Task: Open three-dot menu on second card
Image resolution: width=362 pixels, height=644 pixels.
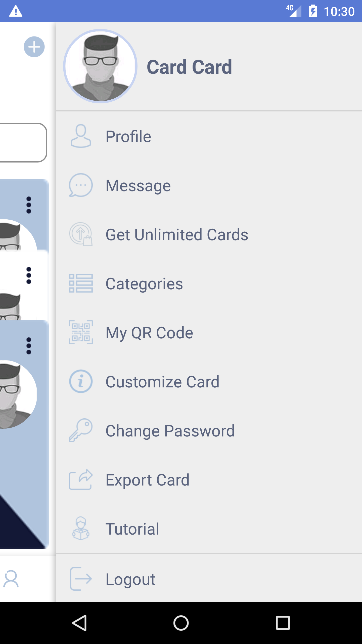Action: (29, 275)
